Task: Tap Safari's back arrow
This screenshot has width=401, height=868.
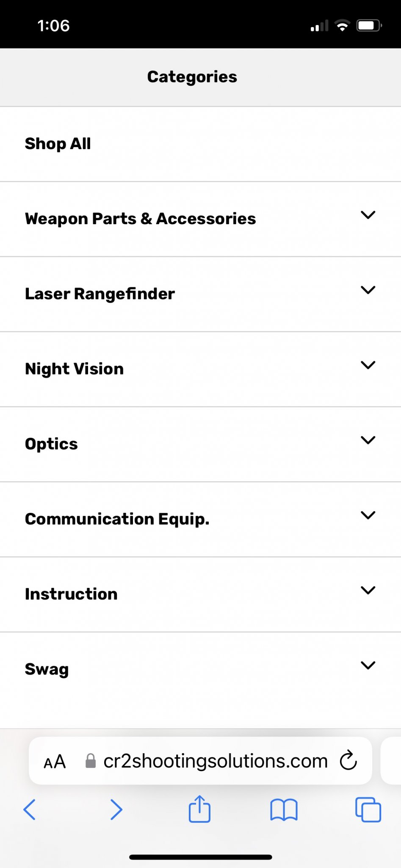Action: [x=29, y=810]
